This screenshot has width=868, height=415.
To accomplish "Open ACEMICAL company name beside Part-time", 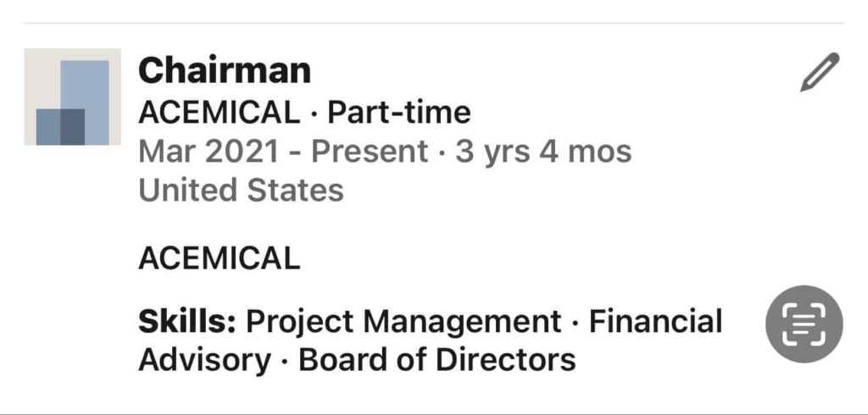I will click(219, 112).
